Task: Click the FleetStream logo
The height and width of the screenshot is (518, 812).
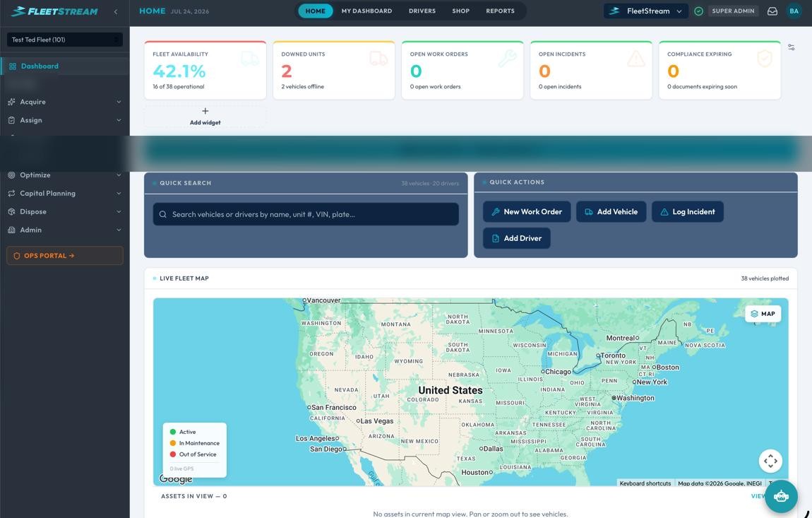Action: (x=54, y=11)
